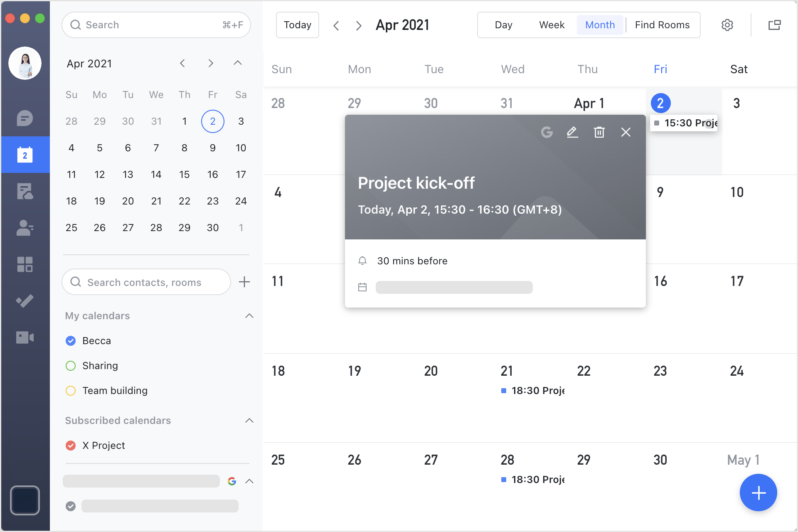798x532 pixels.
Task: Go to next month in mini calendar
Action: coord(211,63)
